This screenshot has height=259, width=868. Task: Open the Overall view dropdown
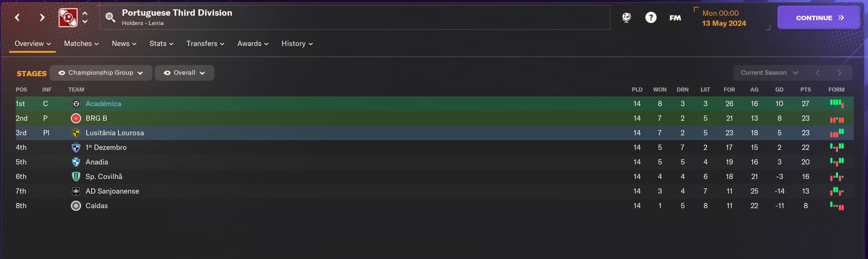tap(185, 73)
